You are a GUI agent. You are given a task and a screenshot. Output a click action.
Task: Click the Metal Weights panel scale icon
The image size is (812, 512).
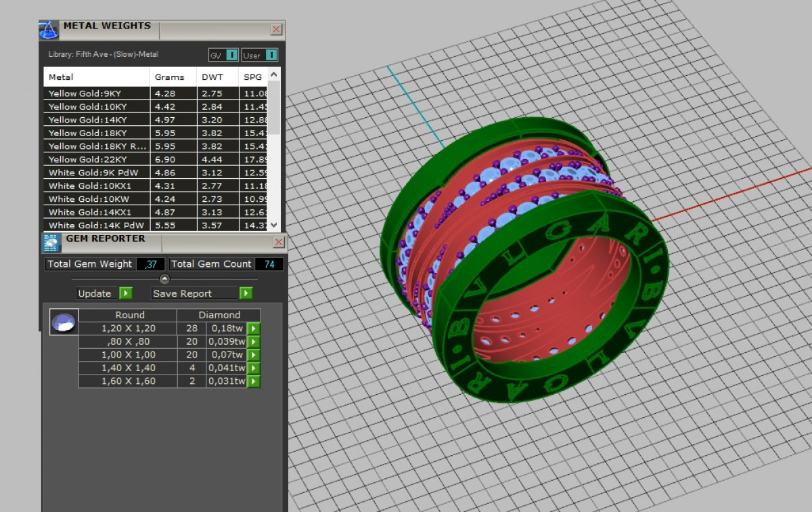tap(49, 30)
